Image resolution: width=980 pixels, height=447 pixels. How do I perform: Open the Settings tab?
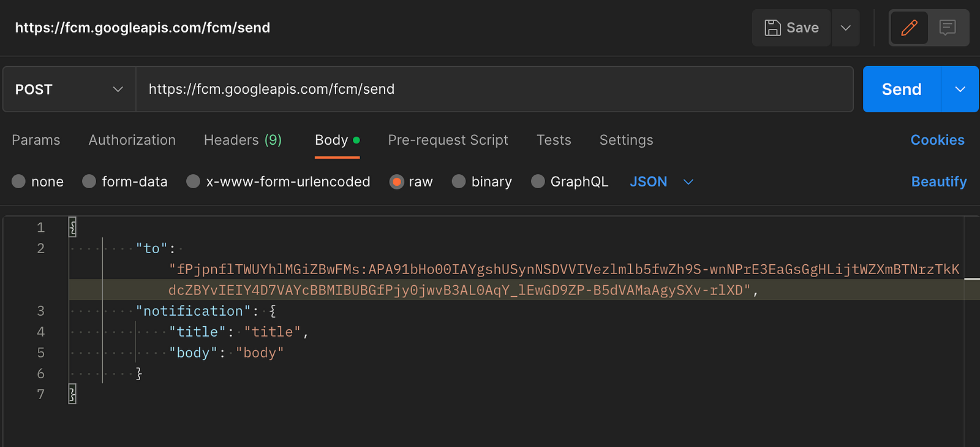[x=626, y=140]
